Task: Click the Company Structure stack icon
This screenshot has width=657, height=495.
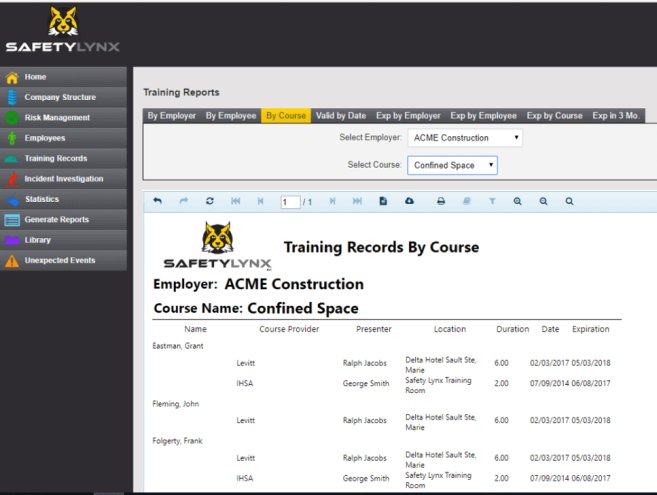Action: 12,97
